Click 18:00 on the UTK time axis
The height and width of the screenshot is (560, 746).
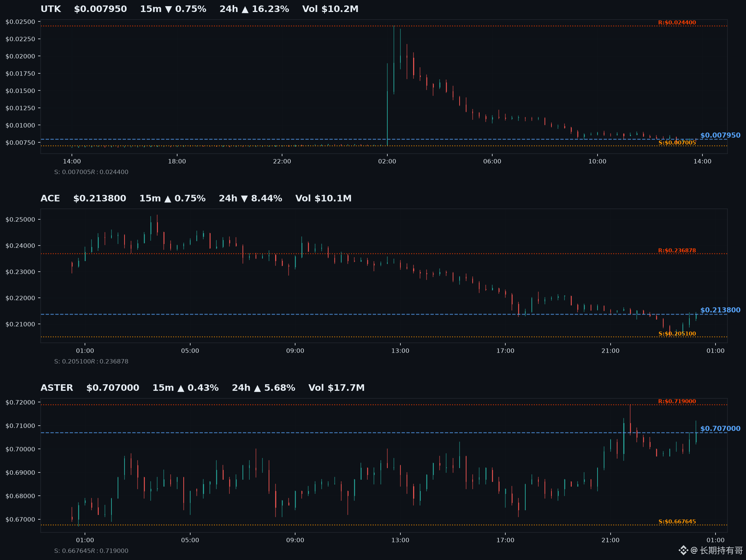(x=177, y=162)
